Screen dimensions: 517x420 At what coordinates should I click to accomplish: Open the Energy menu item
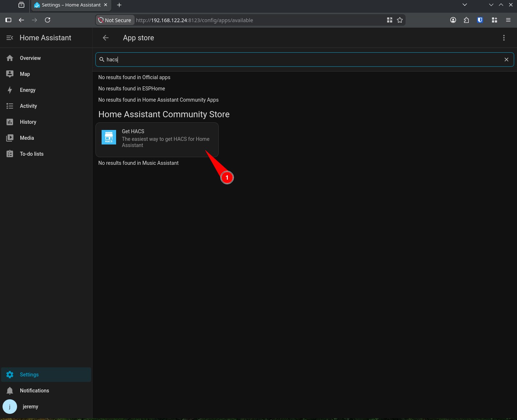tap(46, 90)
